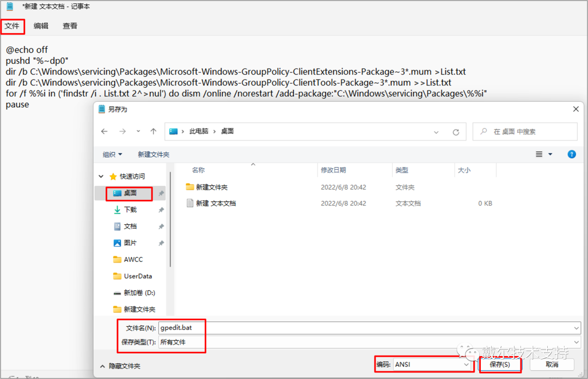Viewport: 588px width, 379px height.
Task: Open the 查看 menu in Notepad
Action: 70,26
